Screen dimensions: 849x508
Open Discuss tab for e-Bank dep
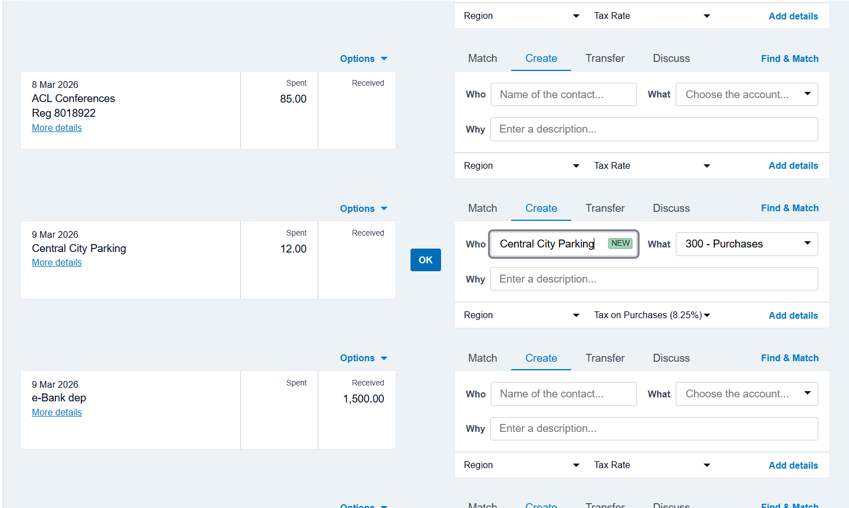671,358
